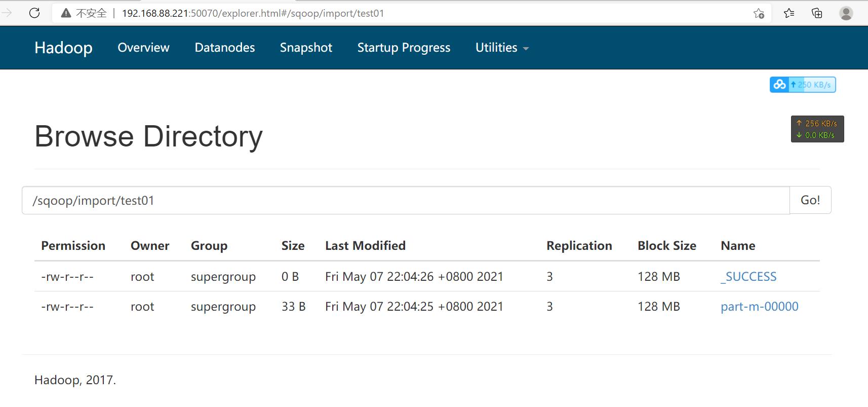Open the part-m-00000 file link

point(760,307)
